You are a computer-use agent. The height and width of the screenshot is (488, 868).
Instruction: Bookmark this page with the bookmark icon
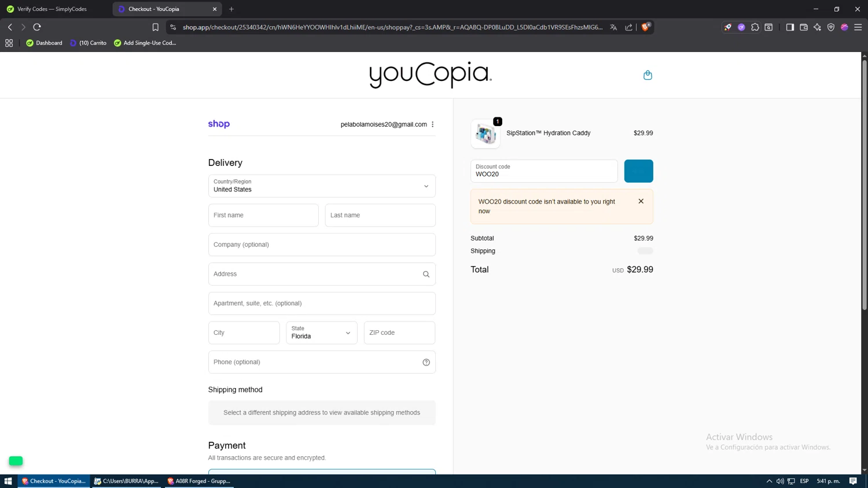coord(155,27)
